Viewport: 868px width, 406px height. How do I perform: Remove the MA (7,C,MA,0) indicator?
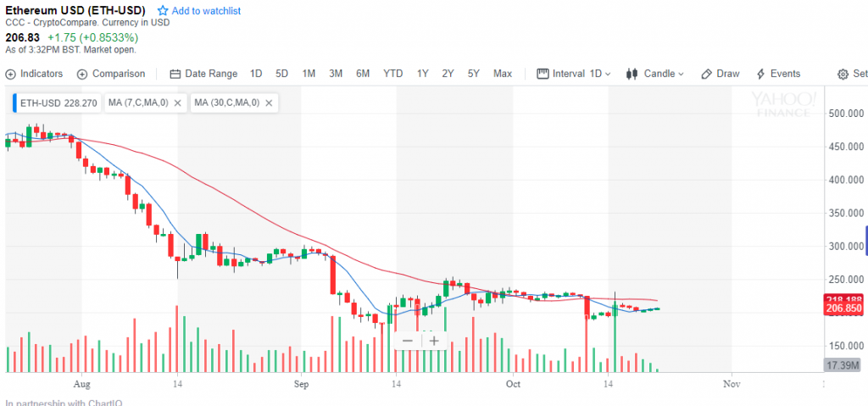pos(177,103)
